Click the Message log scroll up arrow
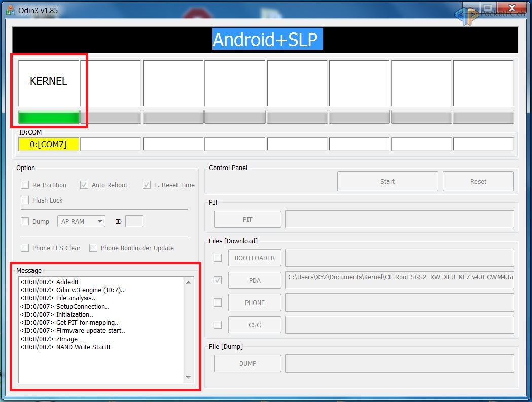This screenshot has width=532, height=402. point(188,283)
